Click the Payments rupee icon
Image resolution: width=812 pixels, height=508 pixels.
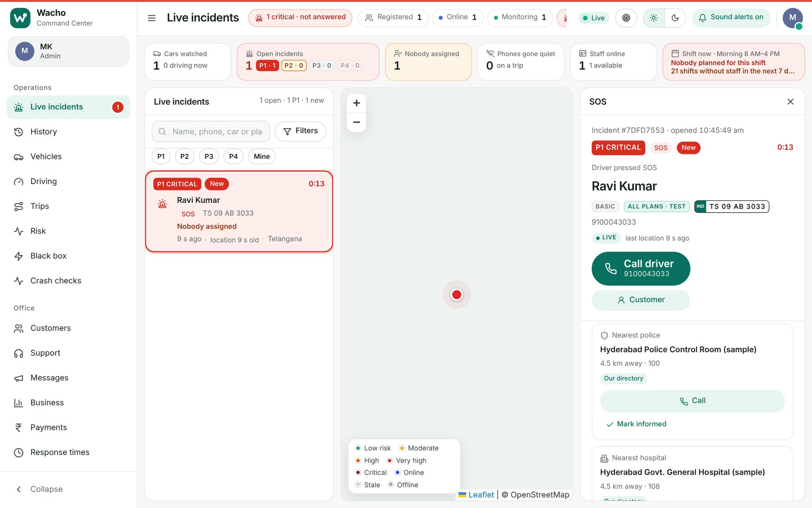click(x=18, y=428)
